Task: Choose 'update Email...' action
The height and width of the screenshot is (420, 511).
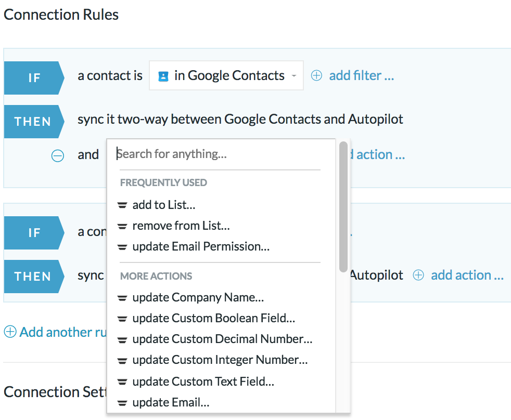Action: [171, 402]
